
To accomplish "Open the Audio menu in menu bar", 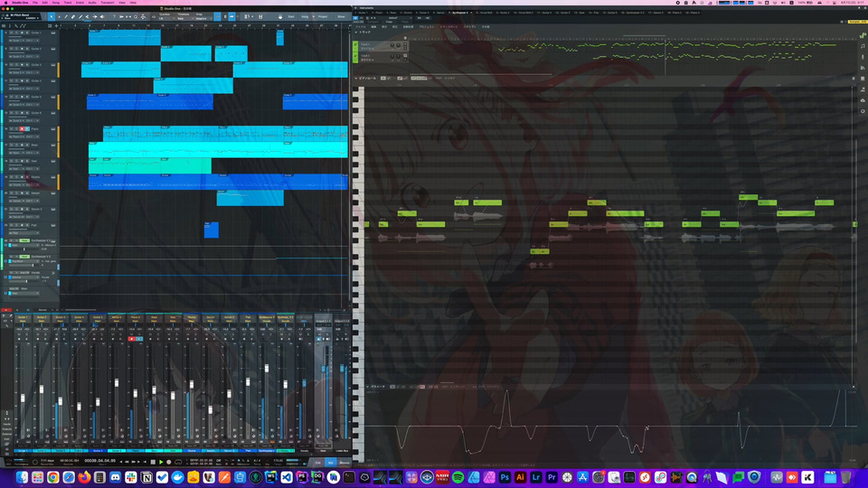I will point(92,2).
